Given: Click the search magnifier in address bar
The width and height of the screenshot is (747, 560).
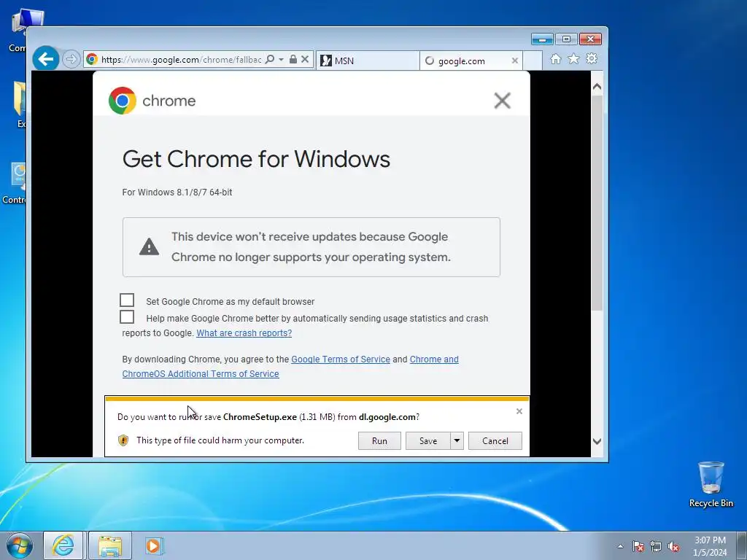Looking at the screenshot, I should [270, 60].
